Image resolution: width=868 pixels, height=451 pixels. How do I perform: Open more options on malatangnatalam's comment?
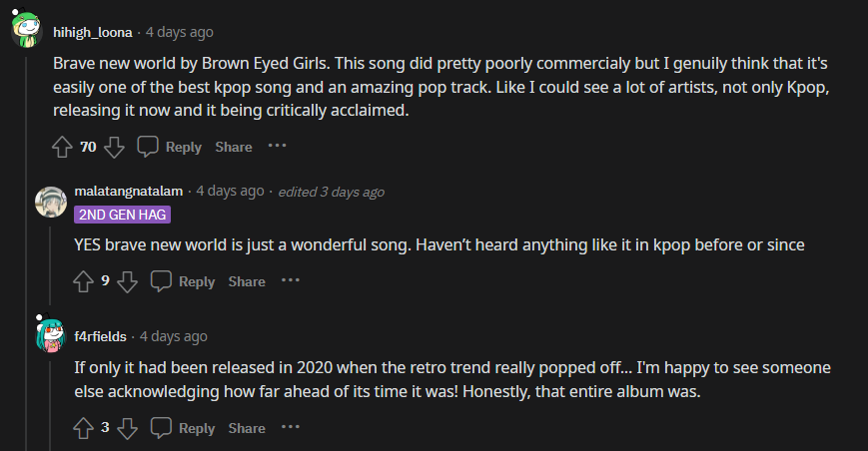tap(290, 280)
